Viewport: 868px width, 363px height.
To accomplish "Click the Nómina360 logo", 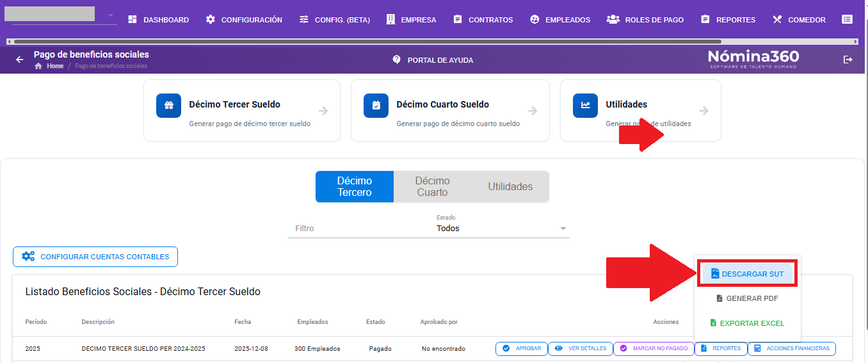I will tap(753, 59).
